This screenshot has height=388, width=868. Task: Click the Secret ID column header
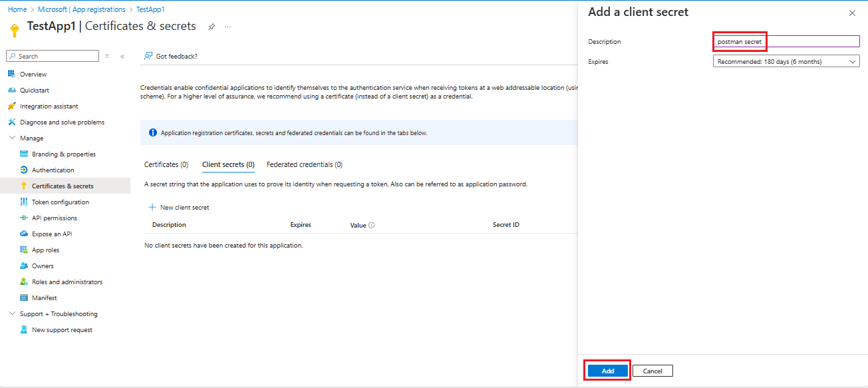pyautogui.click(x=506, y=225)
